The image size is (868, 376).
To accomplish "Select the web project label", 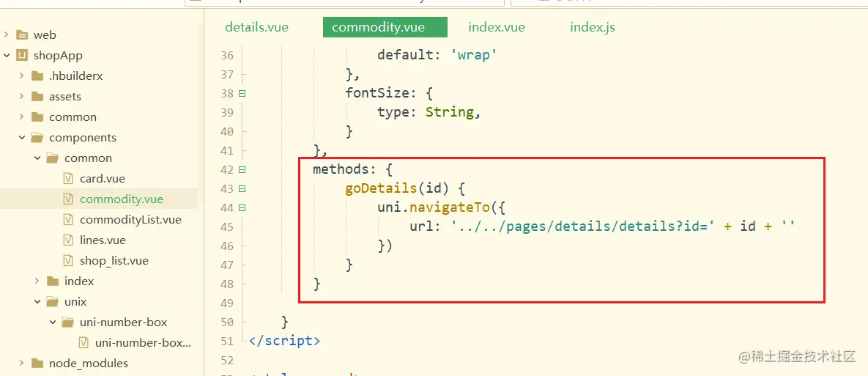I will point(45,35).
